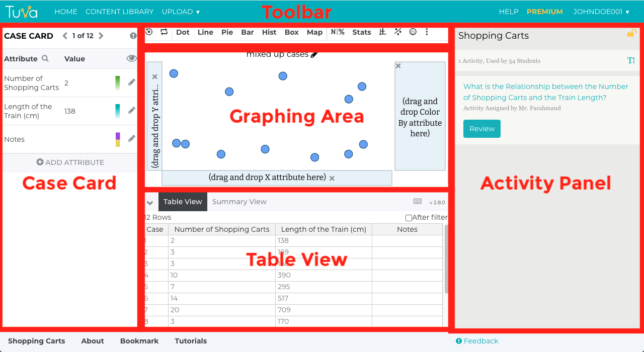Click the pencil icon beside the plot title
The height and width of the screenshot is (352, 644).
314,55
